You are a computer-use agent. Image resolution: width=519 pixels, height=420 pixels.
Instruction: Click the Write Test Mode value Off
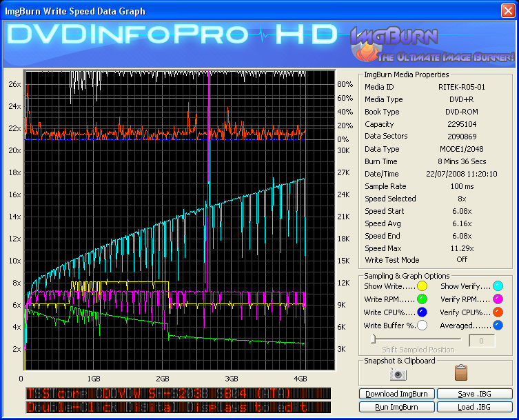(462, 259)
